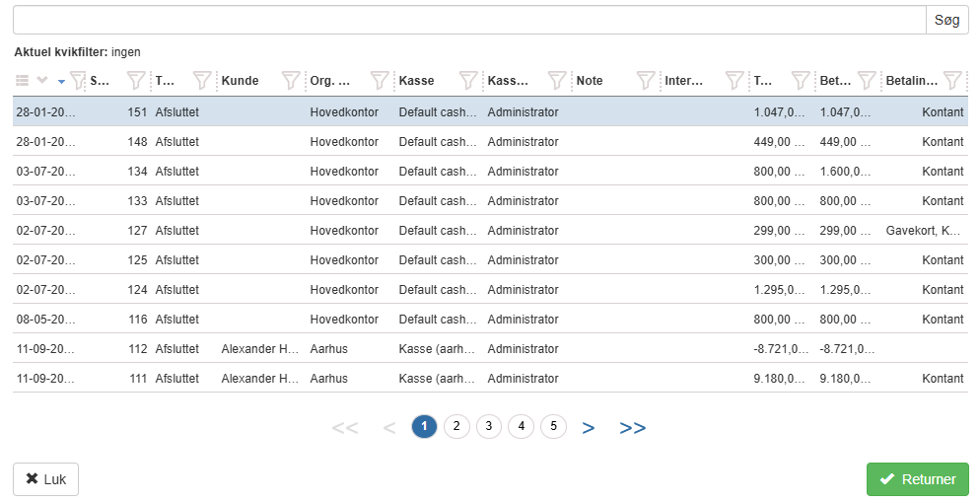Select the row with number 125
This screenshot has height=502, width=980.
(491, 259)
